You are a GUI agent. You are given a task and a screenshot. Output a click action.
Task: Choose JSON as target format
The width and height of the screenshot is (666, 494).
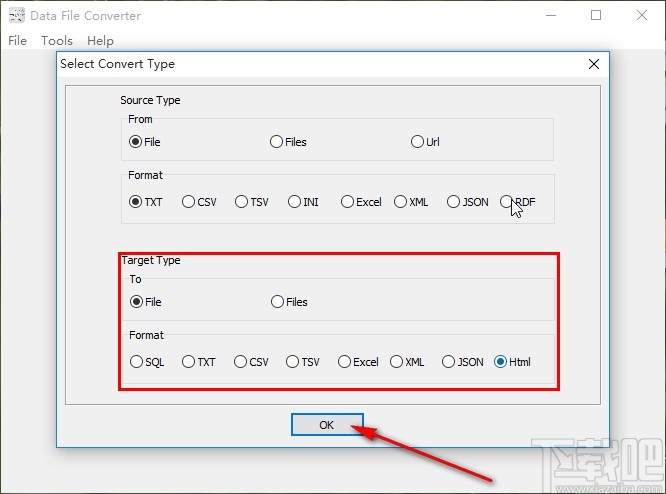tap(463, 362)
